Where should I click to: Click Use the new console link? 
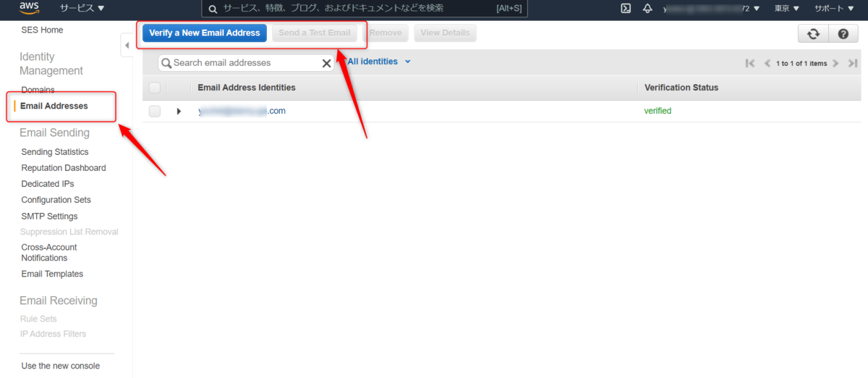(x=61, y=366)
